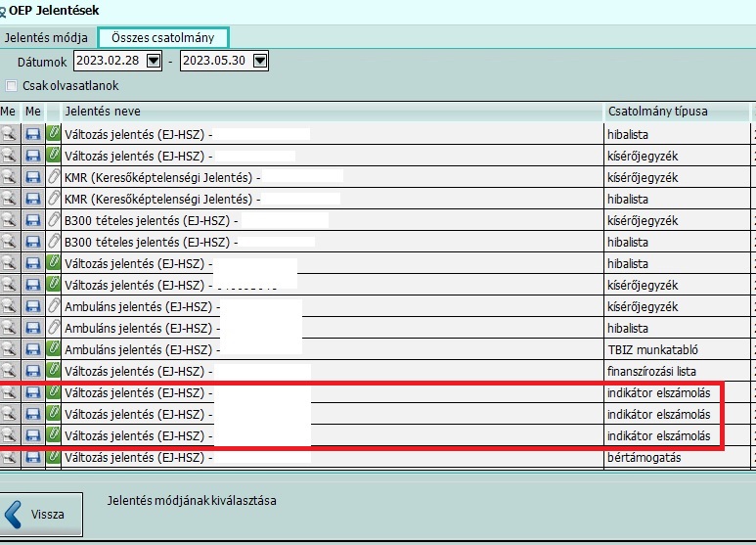Click the floppy disk icon for B300 hibalista row
Viewport: 756px width, 545px height.
32,241
